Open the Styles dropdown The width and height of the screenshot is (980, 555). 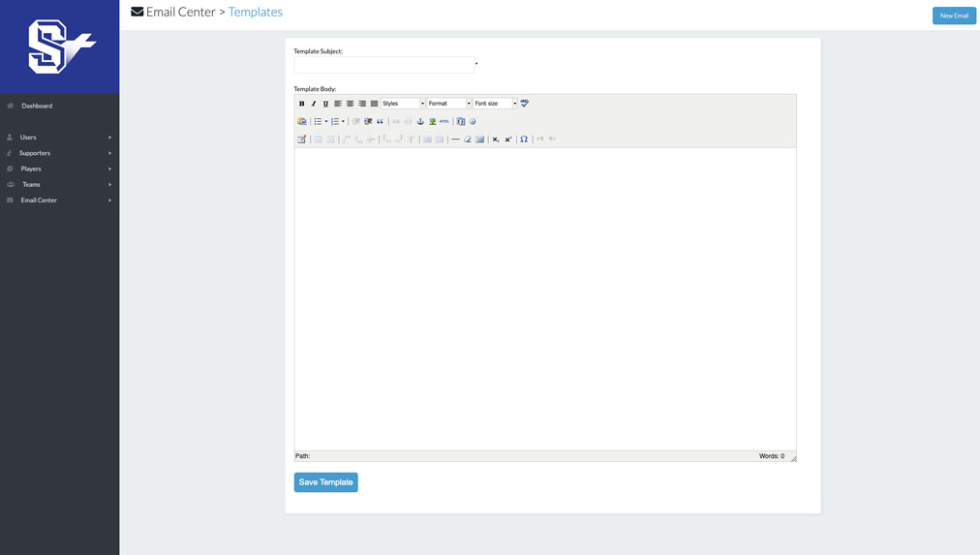click(403, 104)
